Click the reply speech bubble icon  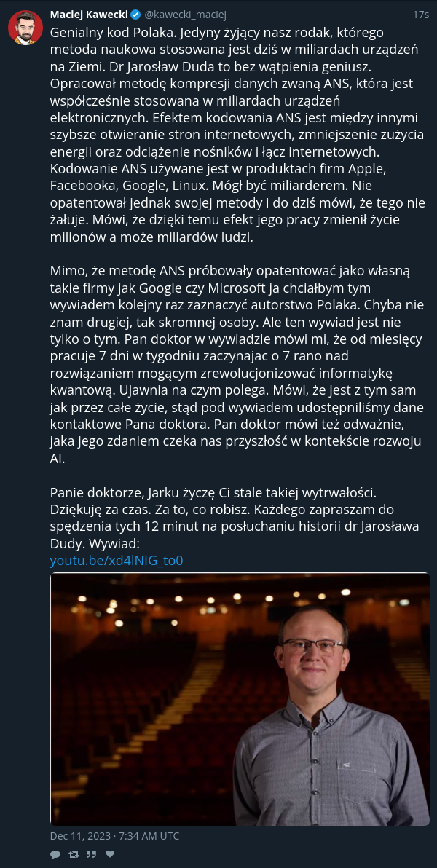tap(55, 855)
